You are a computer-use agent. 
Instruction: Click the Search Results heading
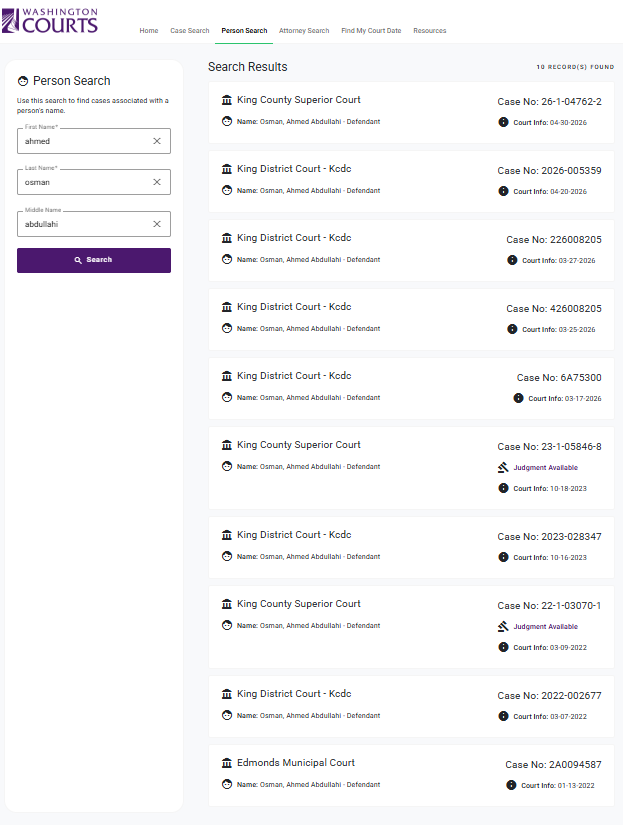point(247,67)
